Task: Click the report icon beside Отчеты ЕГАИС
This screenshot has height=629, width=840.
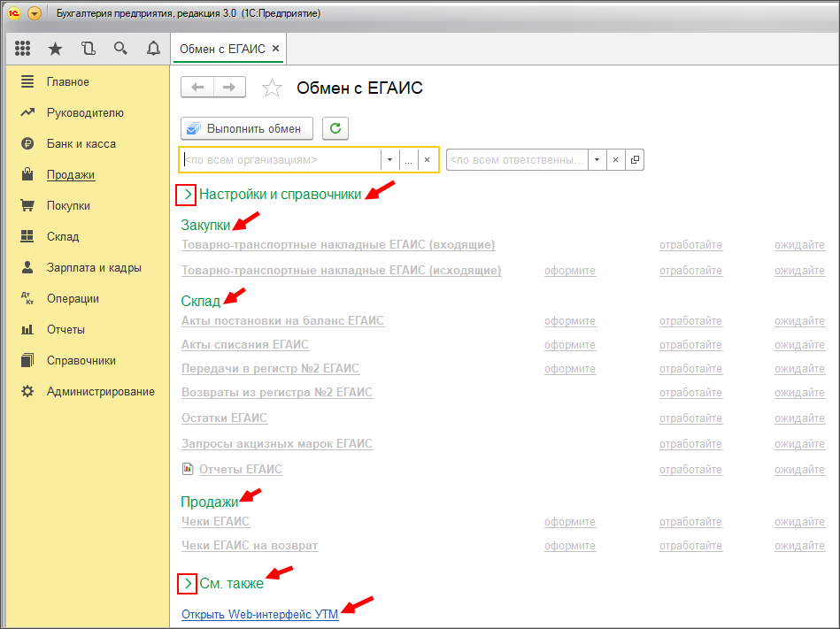Action: (x=188, y=469)
